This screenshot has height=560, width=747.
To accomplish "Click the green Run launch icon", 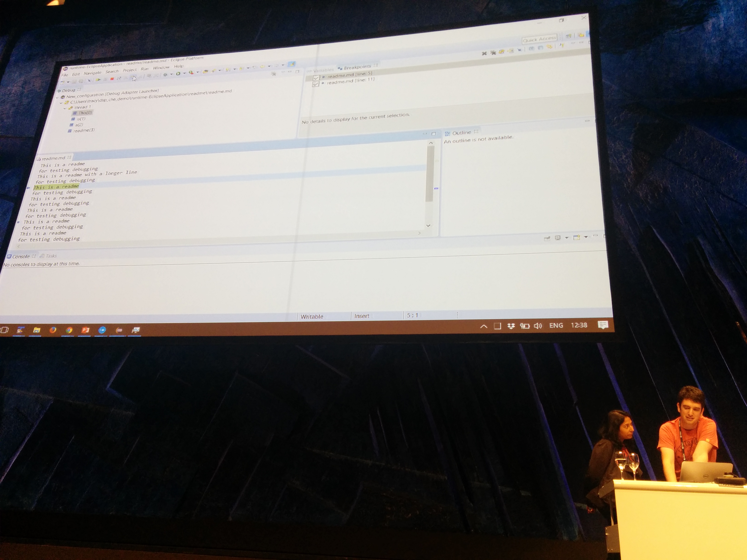I will [178, 74].
